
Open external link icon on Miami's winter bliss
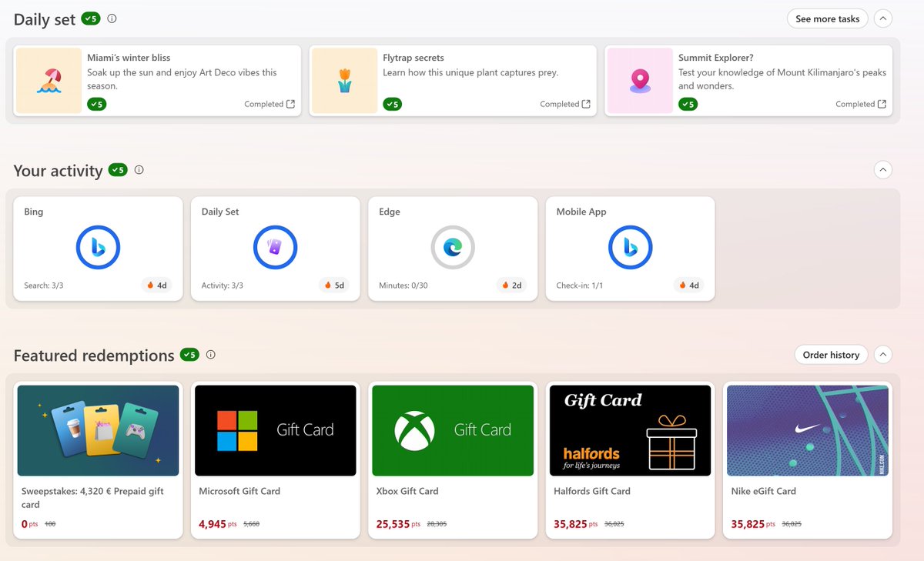pos(290,104)
